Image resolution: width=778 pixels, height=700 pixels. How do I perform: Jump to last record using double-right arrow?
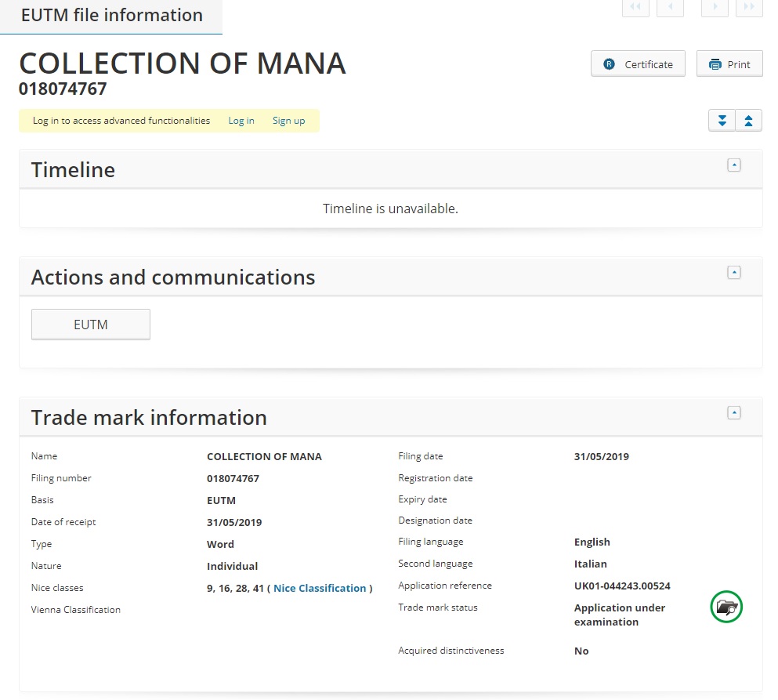pyautogui.click(x=748, y=7)
